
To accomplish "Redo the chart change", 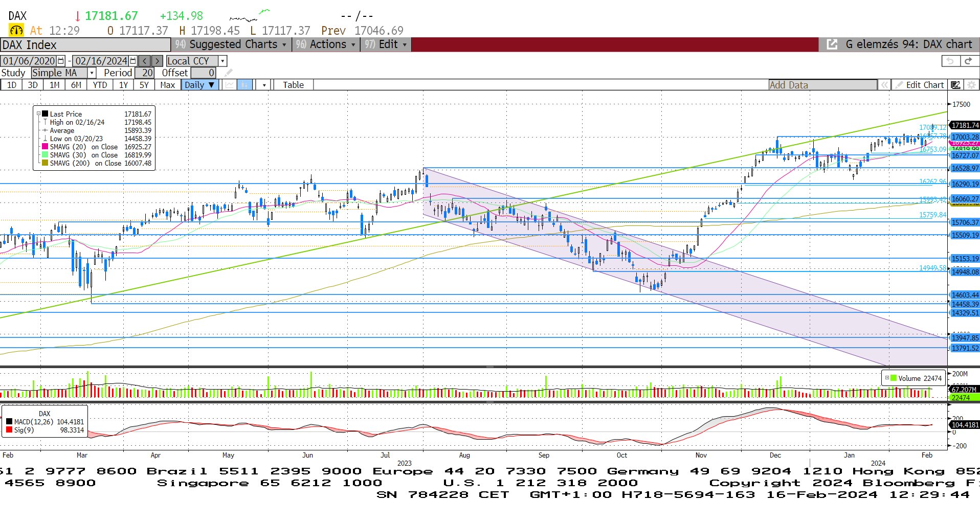I will click(968, 61).
